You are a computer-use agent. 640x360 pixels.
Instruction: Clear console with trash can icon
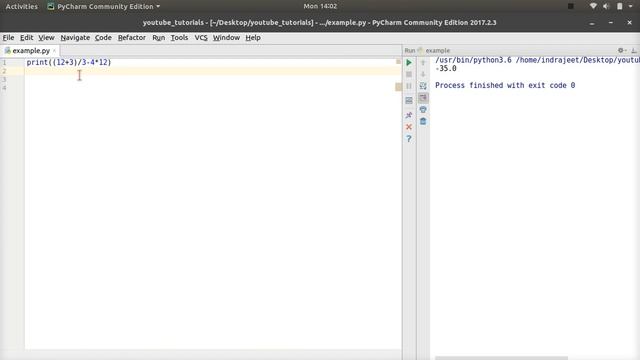click(x=423, y=121)
